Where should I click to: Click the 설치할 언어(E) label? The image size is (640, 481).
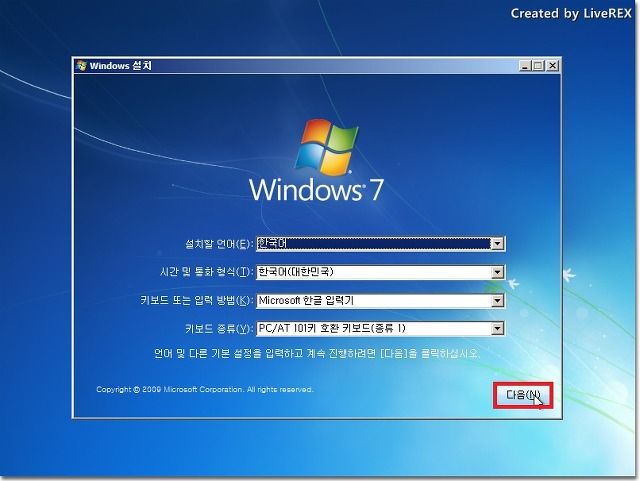pyautogui.click(x=219, y=244)
